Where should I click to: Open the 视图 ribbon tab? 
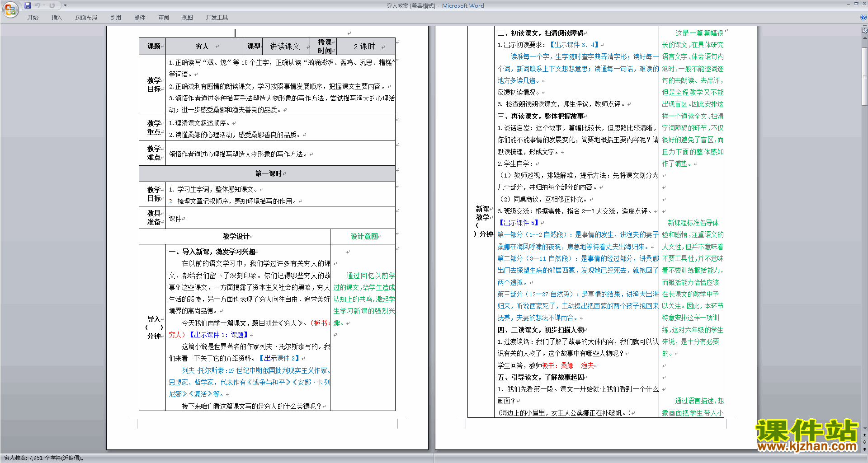click(x=187, y=18)
